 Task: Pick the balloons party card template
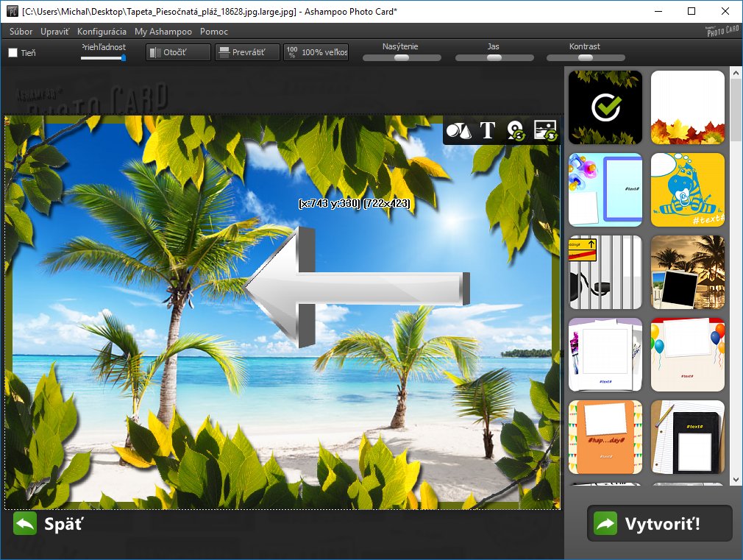pos(688,355)
